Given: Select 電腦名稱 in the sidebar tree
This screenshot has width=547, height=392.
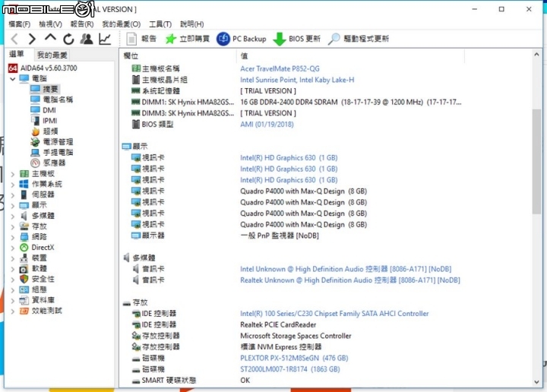Looking at the screenshot, I should click(52, 100).
